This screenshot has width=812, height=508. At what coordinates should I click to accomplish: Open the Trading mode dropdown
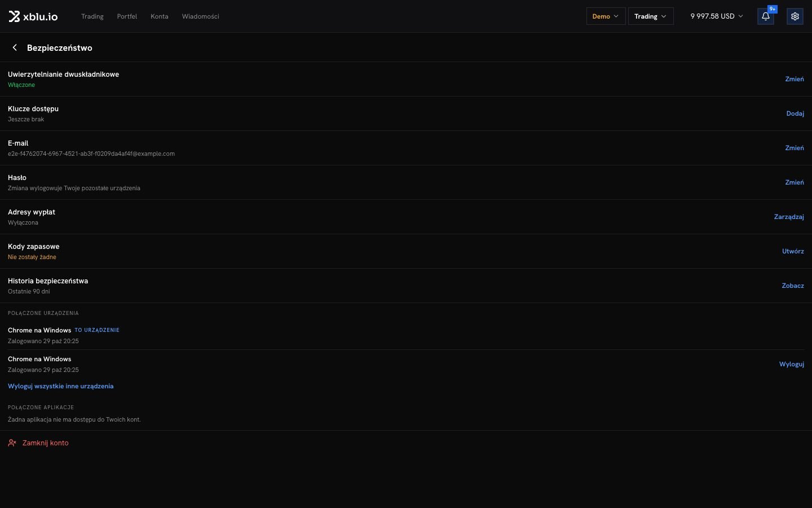pyautogui.click(x=651, y=16)
